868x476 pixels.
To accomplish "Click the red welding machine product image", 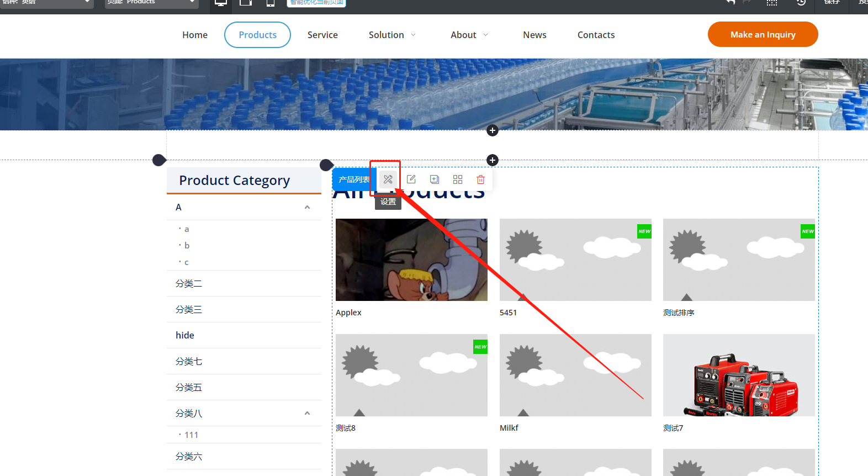I will 739,375.
